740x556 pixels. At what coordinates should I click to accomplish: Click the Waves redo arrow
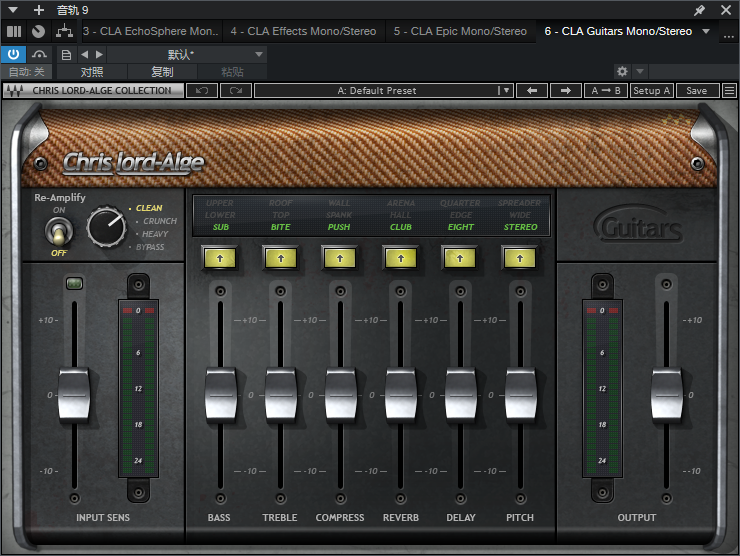[235, 91]
